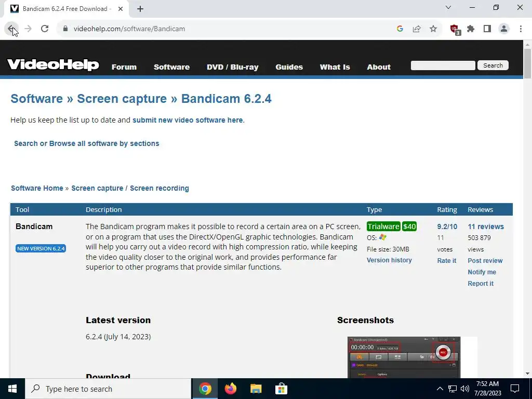This screenshot has height=399, width=532.
Task: Open the Software menu item
Action: pyautogui.click(x=171, y=67)
